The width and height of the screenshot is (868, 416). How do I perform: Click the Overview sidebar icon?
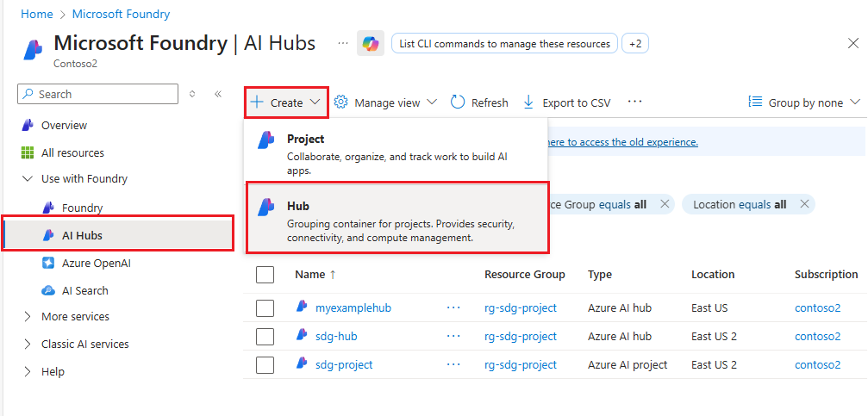point(28,126)
